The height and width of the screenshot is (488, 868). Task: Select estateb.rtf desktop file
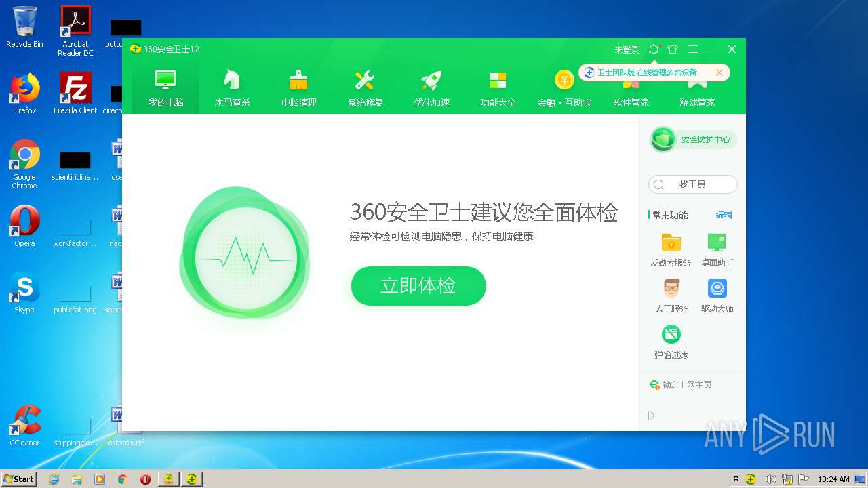click(126, 426)
